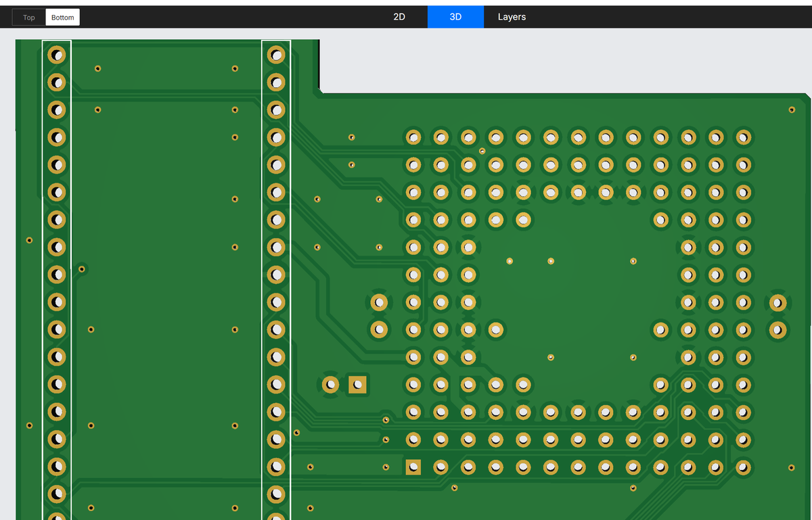This screenshot has height=520, width=812.
Task: Switch to the Top board side
Action: pos(28,18)
